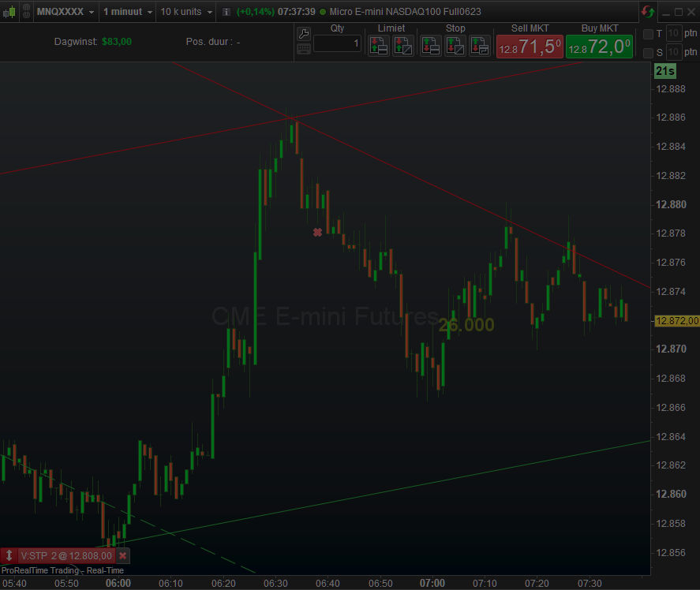Click the Dagwinst $83,00 value
This screenshot has width=700, height=590.
(117, 42)
